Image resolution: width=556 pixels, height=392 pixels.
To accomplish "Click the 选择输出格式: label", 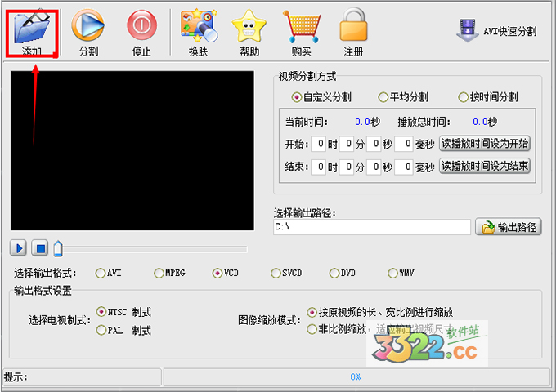I will 45,273.
